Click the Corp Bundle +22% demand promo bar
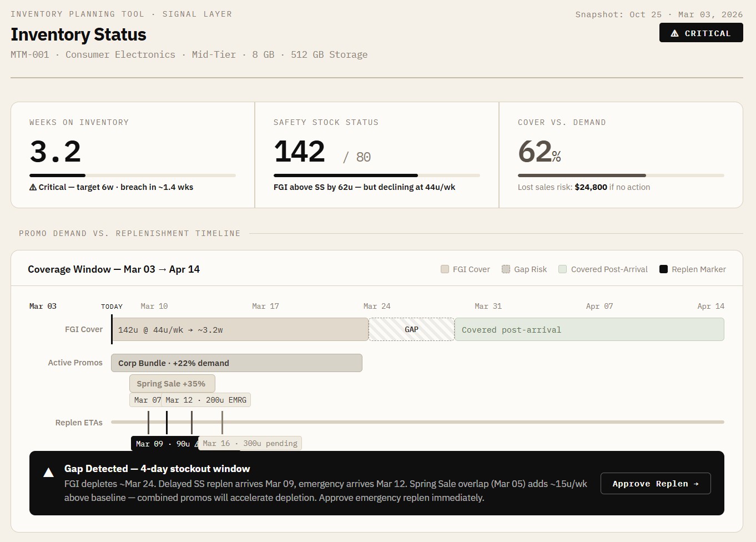This screenshot has width=756, height=542. (x=236, y=363)
